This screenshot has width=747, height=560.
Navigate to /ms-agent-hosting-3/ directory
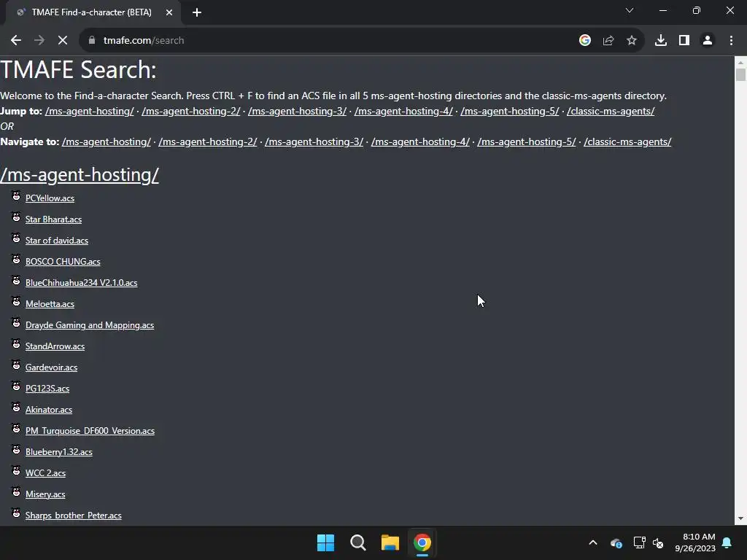[314, 141]
